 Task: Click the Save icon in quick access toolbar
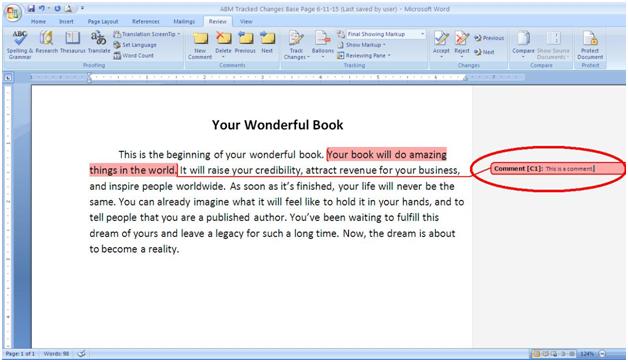coord(31,8)
